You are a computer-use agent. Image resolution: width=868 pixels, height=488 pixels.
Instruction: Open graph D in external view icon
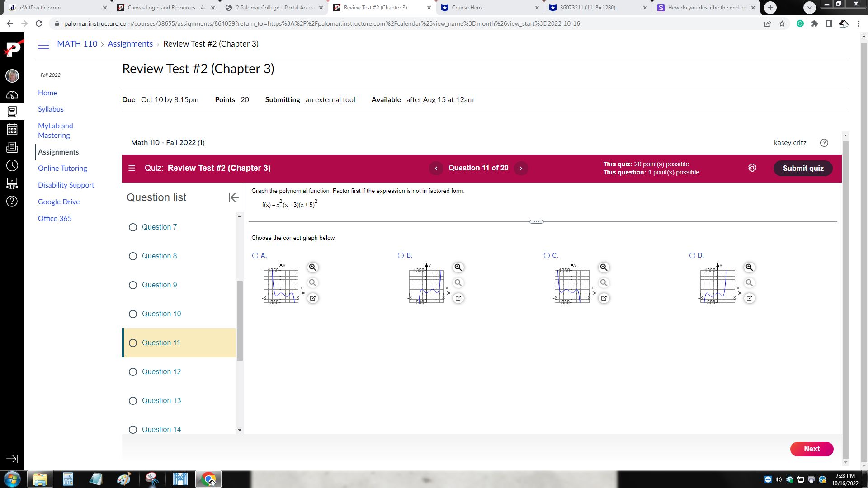pyautogui.click(x=750, y=298)
